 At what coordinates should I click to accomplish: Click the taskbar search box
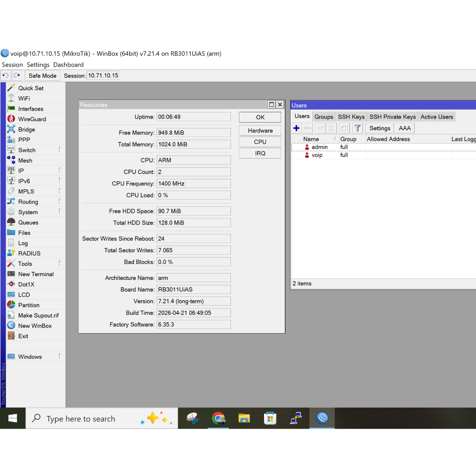(102, 418)
